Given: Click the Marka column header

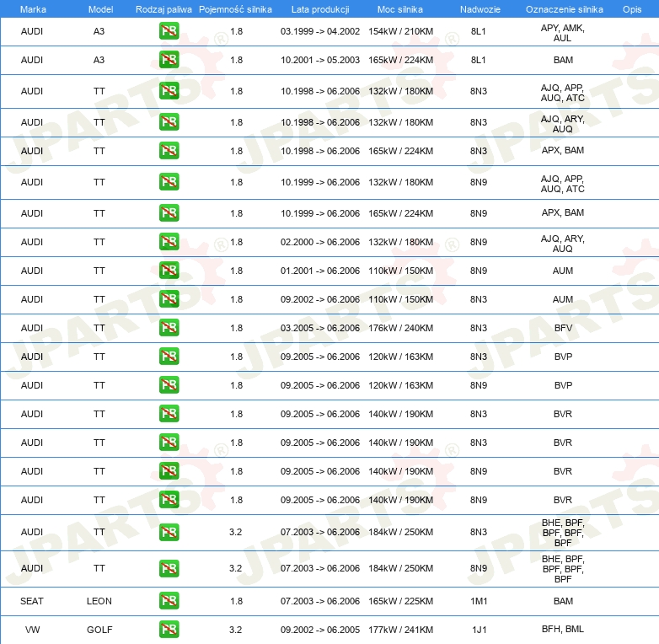Looking at the screenshot, I should pyautogui.click(x=33, y=9).
